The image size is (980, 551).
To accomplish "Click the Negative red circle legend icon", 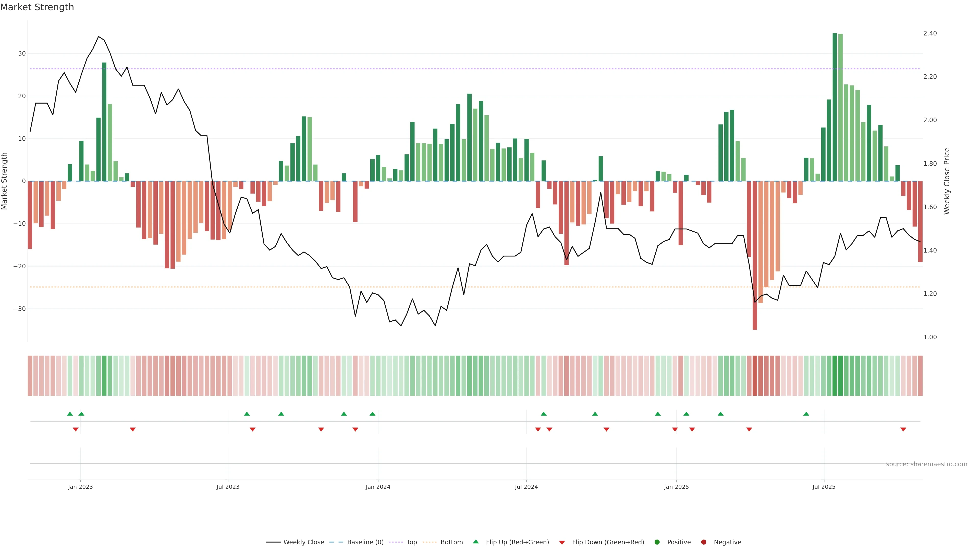I will (x=703, y=542).
